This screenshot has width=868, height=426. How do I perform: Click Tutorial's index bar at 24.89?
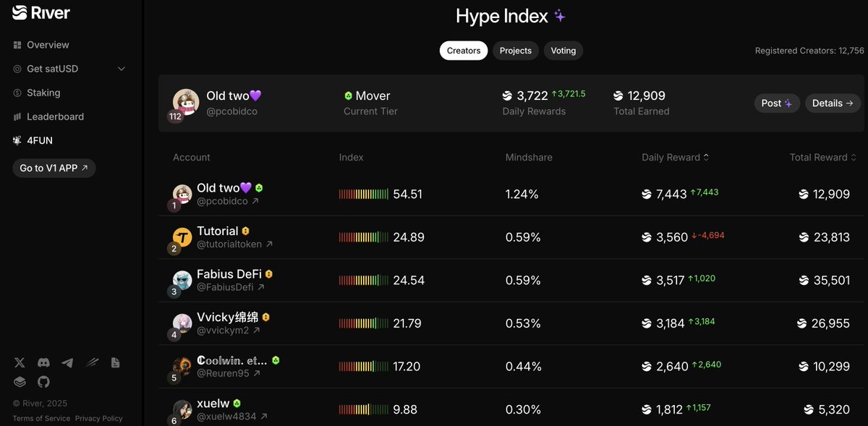364,237
